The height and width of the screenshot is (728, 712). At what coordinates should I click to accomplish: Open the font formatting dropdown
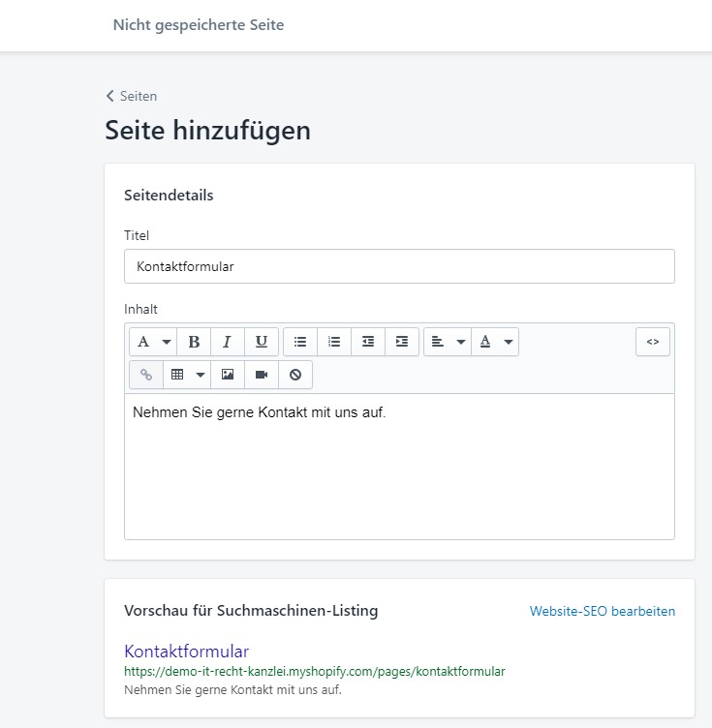pyautogui.click(x=153, y=342)
